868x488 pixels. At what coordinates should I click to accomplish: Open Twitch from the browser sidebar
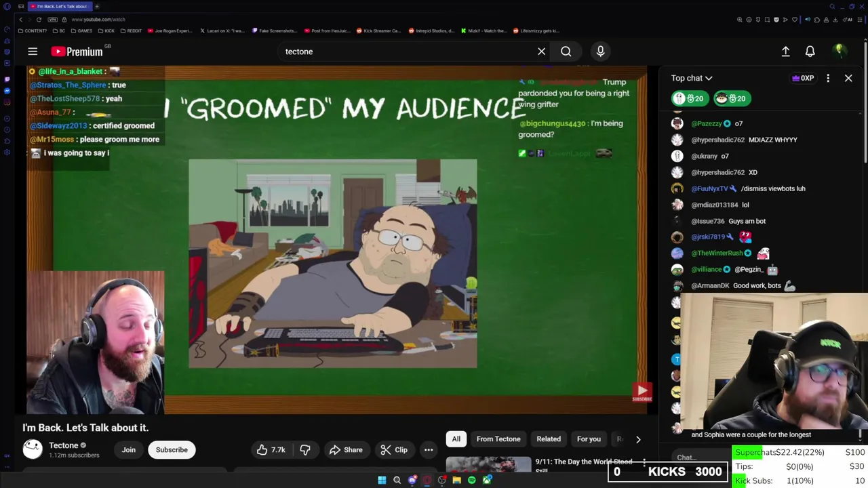(7, 79)
